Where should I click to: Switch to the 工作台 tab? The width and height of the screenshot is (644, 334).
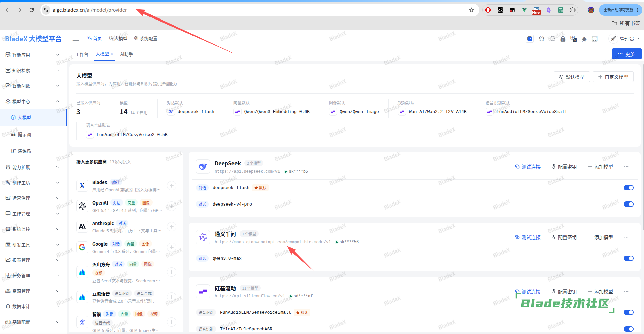(x=82, y=54)
